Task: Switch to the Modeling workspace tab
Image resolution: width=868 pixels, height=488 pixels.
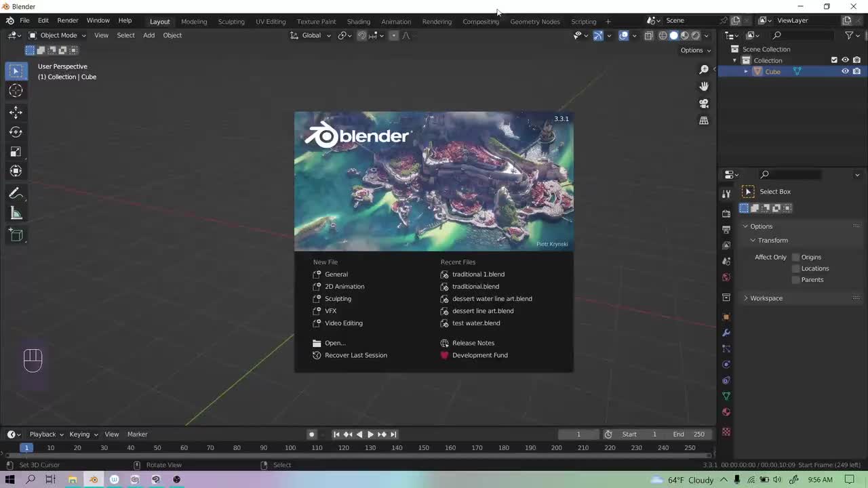Action: 194,22
